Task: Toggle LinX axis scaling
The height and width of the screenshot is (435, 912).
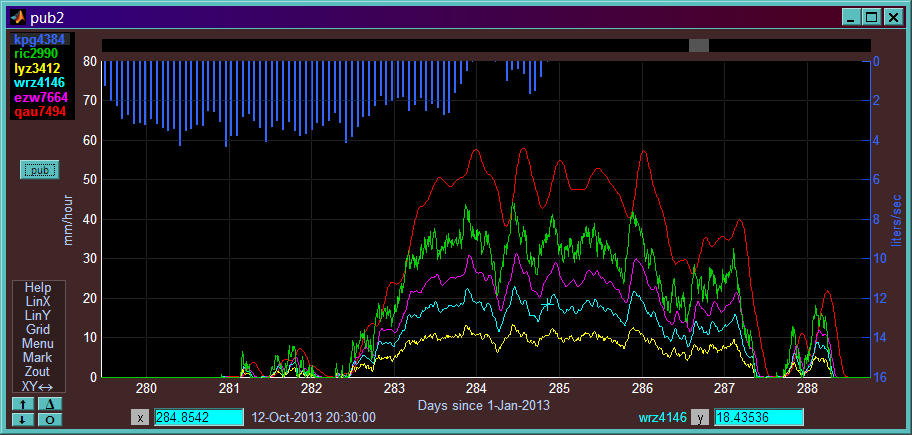Action: [x=38, y=302]
